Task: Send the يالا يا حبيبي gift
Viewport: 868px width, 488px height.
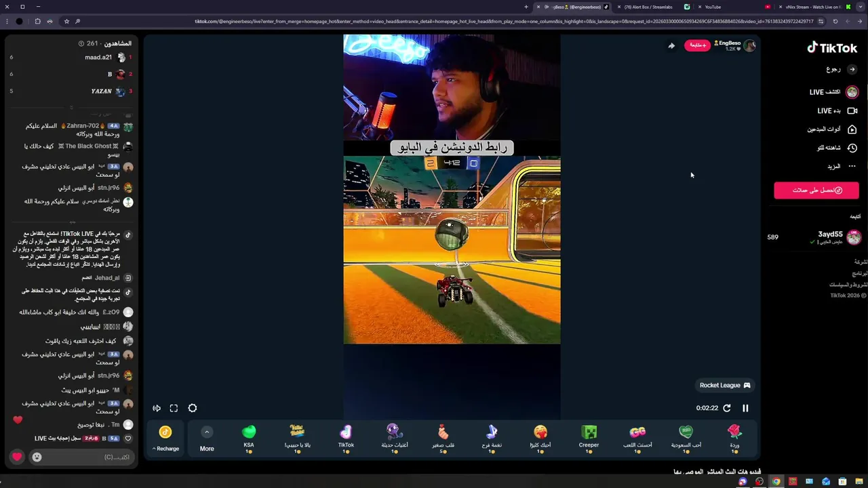Action: pos(297,438)
